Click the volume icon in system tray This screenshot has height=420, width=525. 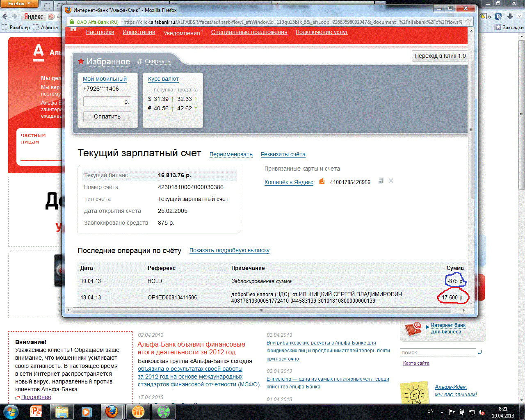482,412
